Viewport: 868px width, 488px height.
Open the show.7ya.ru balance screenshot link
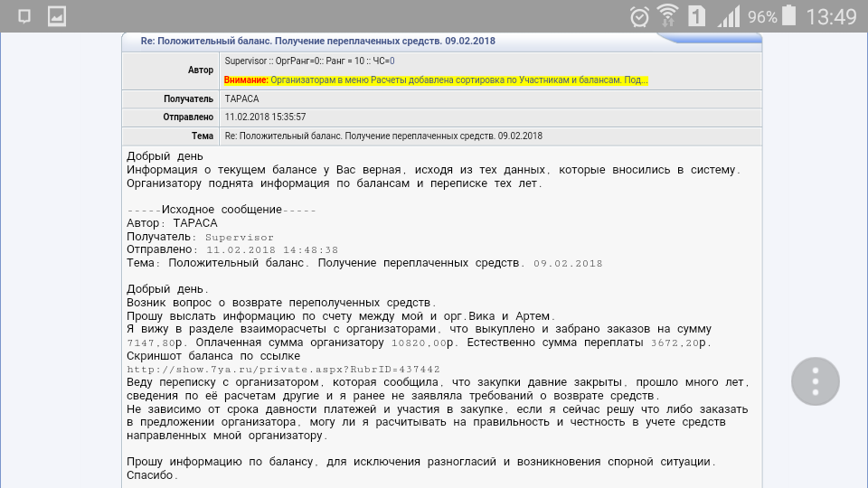point(283,370)
